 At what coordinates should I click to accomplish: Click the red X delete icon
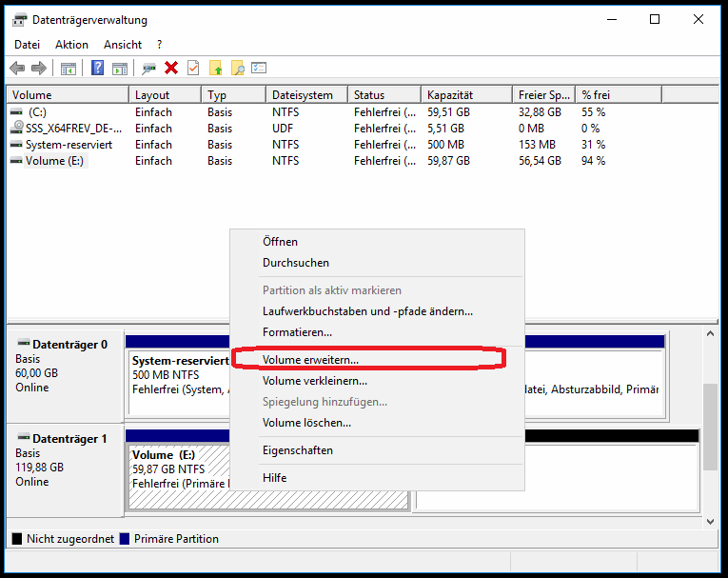point(171,69)
